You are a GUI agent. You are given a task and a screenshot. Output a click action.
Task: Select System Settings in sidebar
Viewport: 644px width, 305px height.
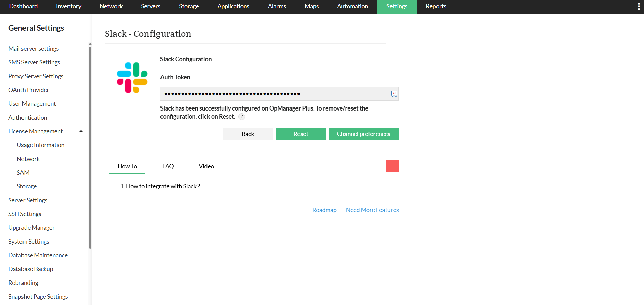click(x=29, y=242)
